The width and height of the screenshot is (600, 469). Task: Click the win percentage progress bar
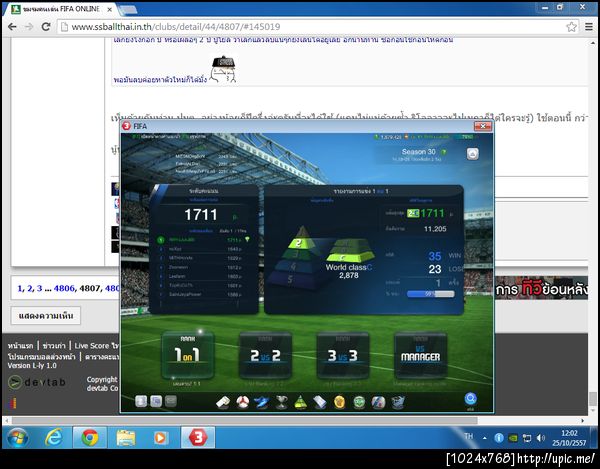[430, 294]
